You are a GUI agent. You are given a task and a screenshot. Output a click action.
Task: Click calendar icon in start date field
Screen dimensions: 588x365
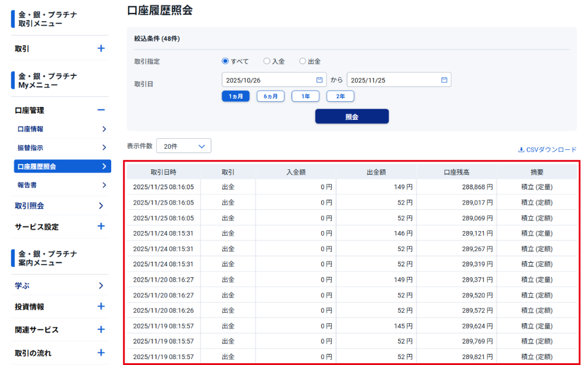[x=319, y=80]
